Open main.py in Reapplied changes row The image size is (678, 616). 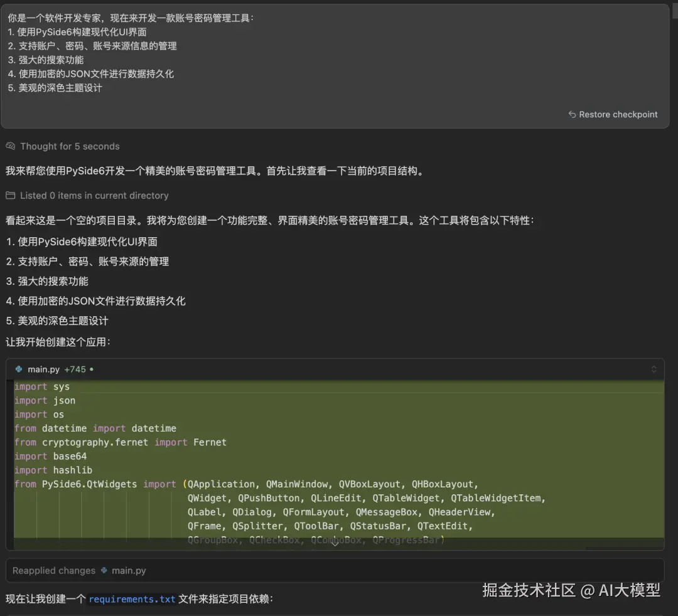click(x=129, y=571)
